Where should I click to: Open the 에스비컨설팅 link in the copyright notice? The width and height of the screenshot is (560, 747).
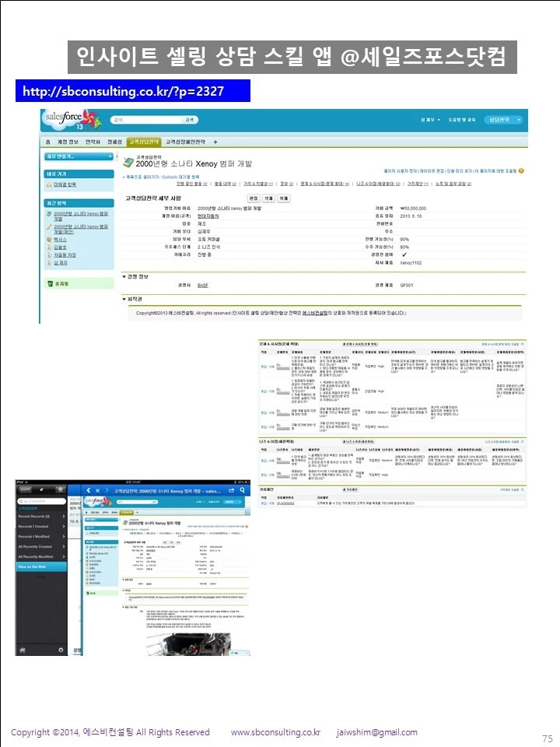(x=315, y=313)
